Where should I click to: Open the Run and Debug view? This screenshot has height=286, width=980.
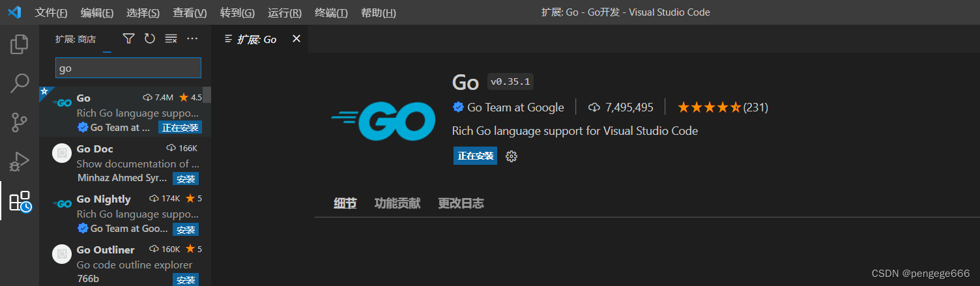[20, 161]
